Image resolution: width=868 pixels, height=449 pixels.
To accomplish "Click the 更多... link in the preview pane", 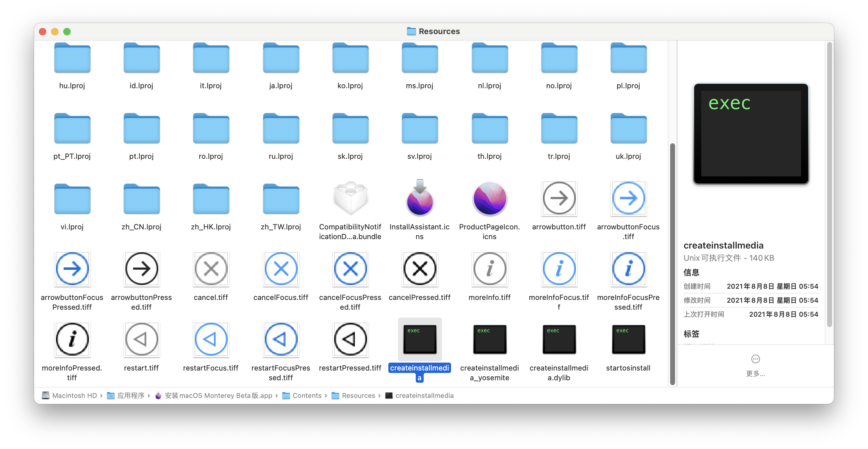I will pos(755,374).
